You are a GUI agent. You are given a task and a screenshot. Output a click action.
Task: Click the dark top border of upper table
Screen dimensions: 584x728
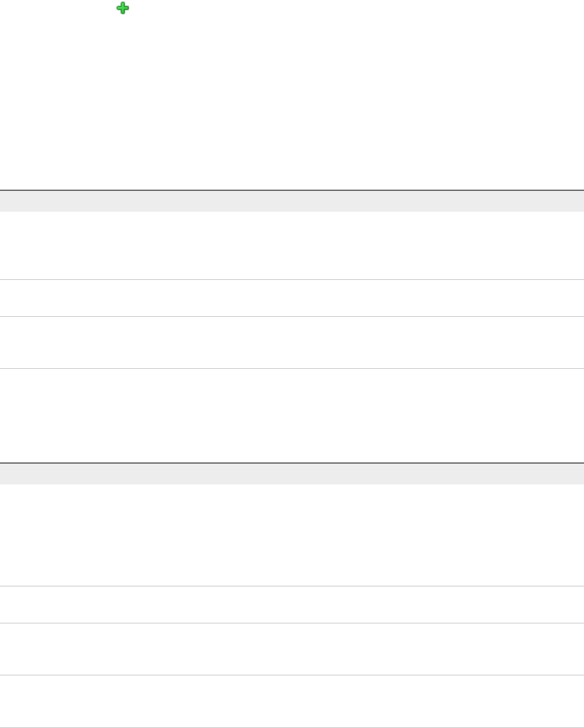pyautogui.click(x=292, y=190)
